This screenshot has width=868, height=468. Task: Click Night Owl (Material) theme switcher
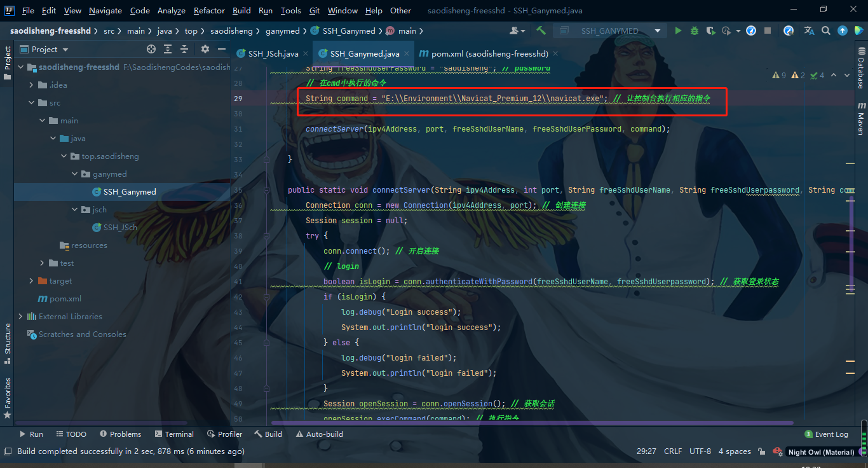[x=821, y=452]
